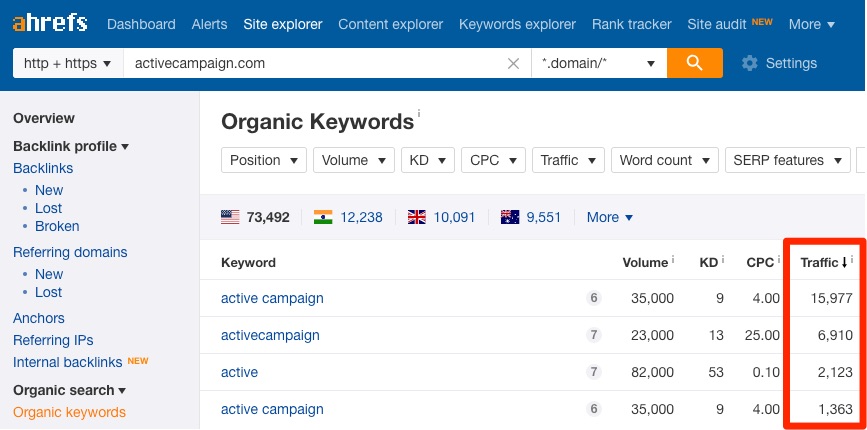Select the Australia flag country filter
Screen dimensions: 867x430
pos(510,217)
